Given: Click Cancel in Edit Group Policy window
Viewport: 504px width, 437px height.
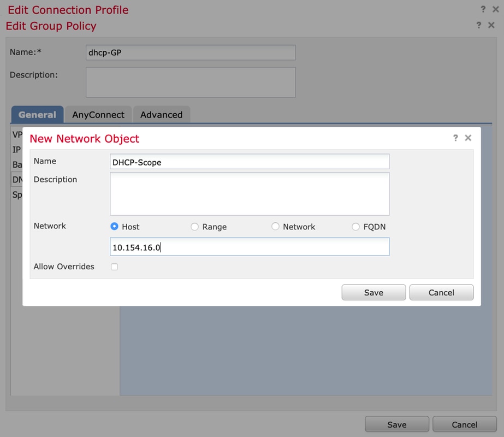Looking at the screenshot, I should point(465,424).
